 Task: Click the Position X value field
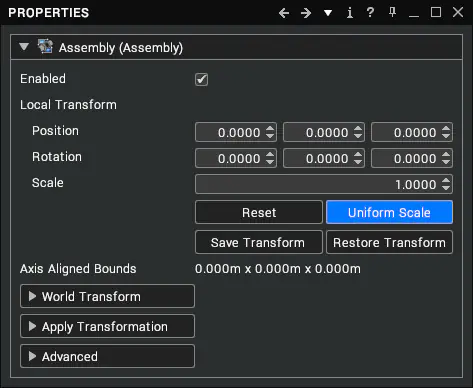click(236, 132)
